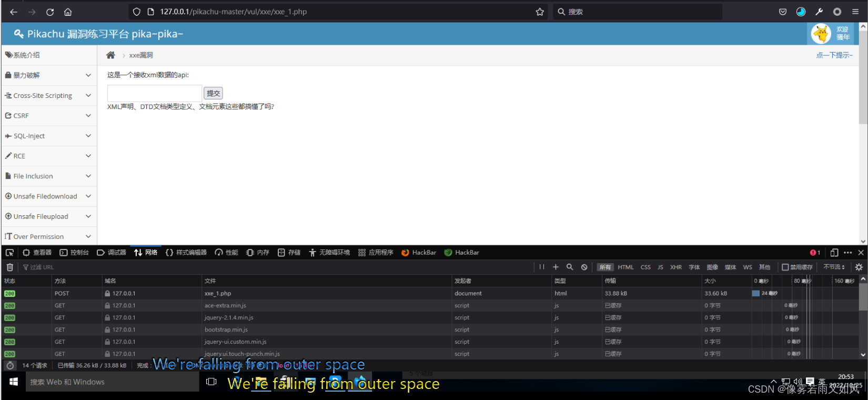Open the Windows Start menu
Image resolution: width=868 pixels, height=400 pixels.
pyautogui.click(x=14, y=382)
